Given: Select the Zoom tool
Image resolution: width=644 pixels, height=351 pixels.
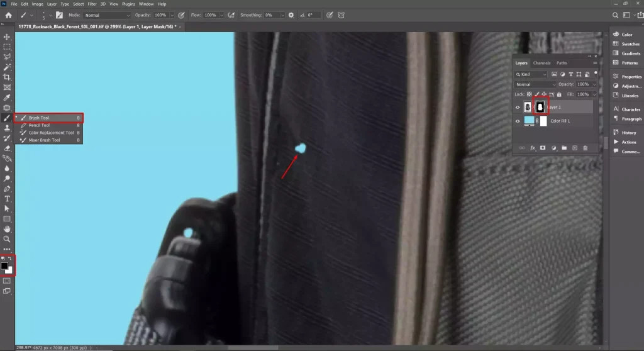Looking at the screenshot, I should (7, 239).
